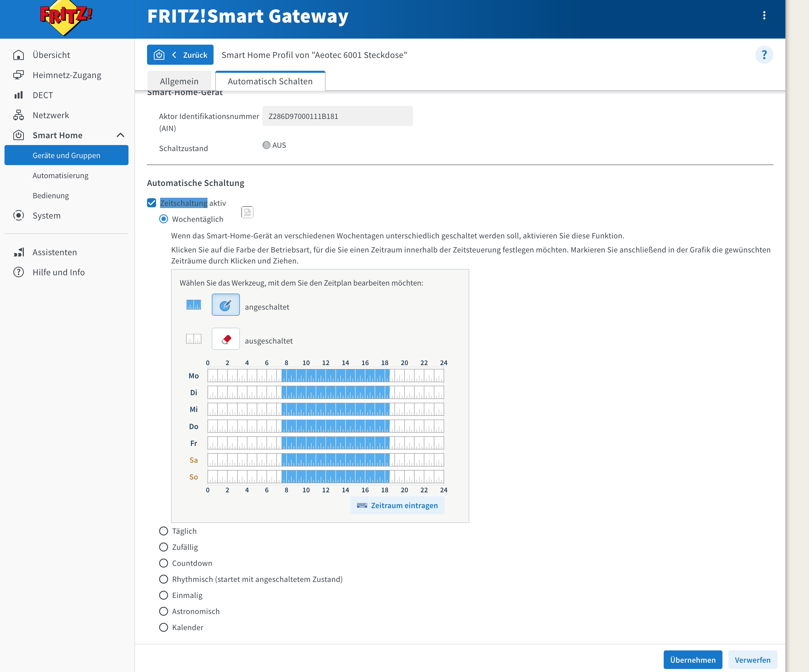Select the Countdown switching mode
The image size is (809, 672).
163,563
